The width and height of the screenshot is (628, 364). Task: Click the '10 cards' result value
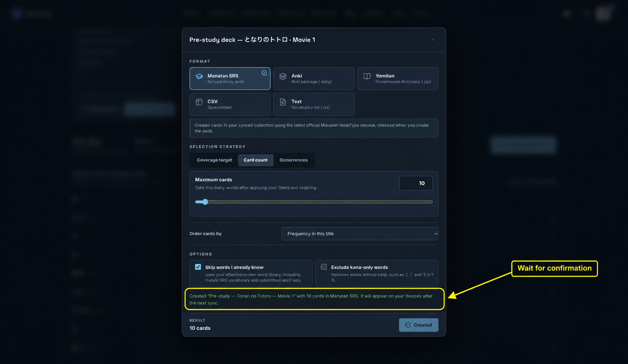point(200,328)
